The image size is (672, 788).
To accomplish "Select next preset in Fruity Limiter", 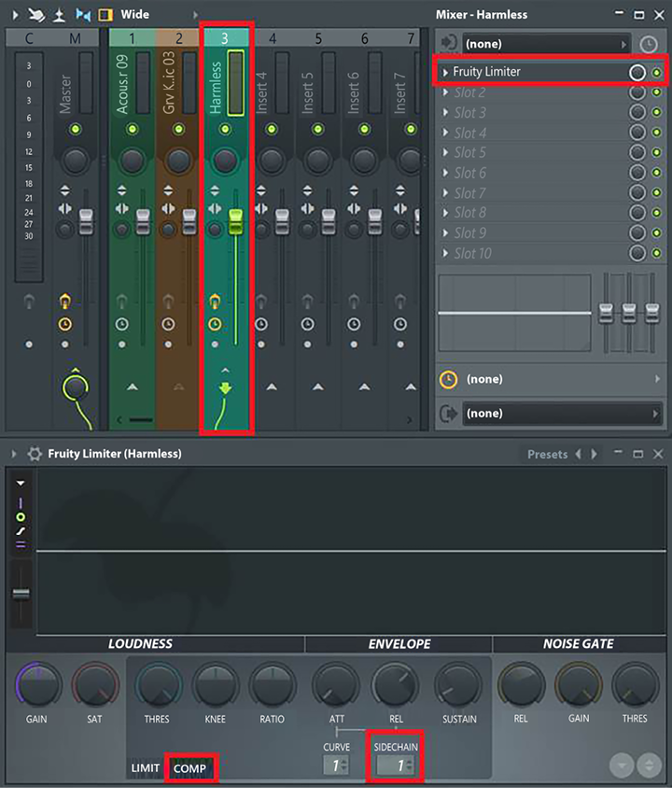I will [595, 455].
